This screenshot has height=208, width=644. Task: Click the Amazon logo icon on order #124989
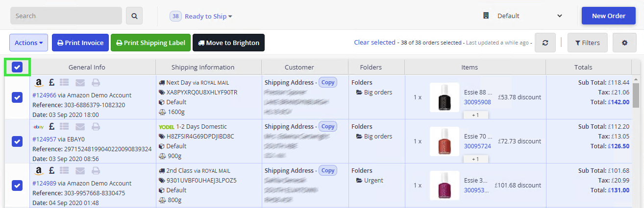click(39, 171)
